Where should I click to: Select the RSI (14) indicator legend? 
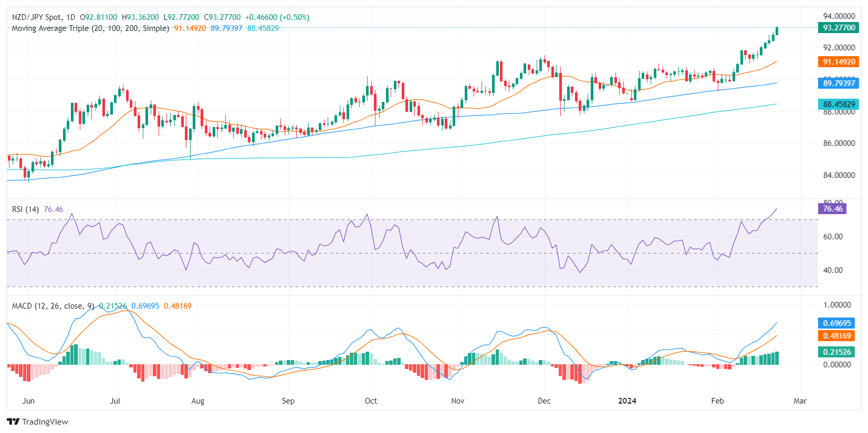[x=25, y=209]
